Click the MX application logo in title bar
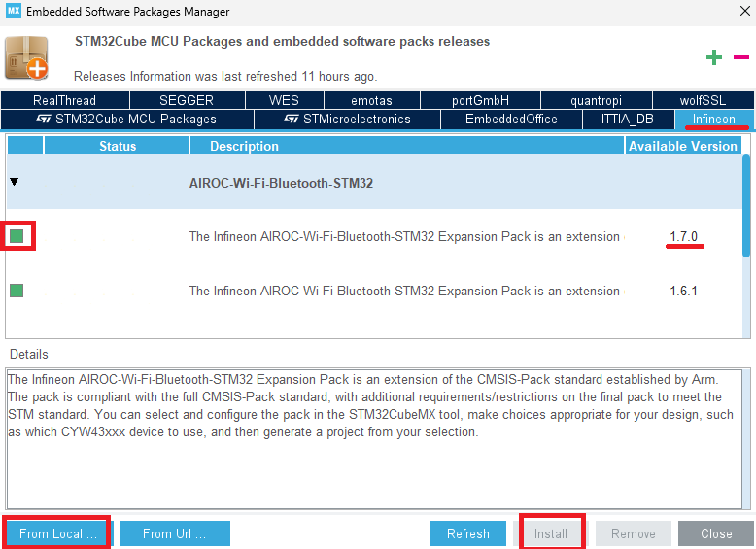 click(14, 11)
